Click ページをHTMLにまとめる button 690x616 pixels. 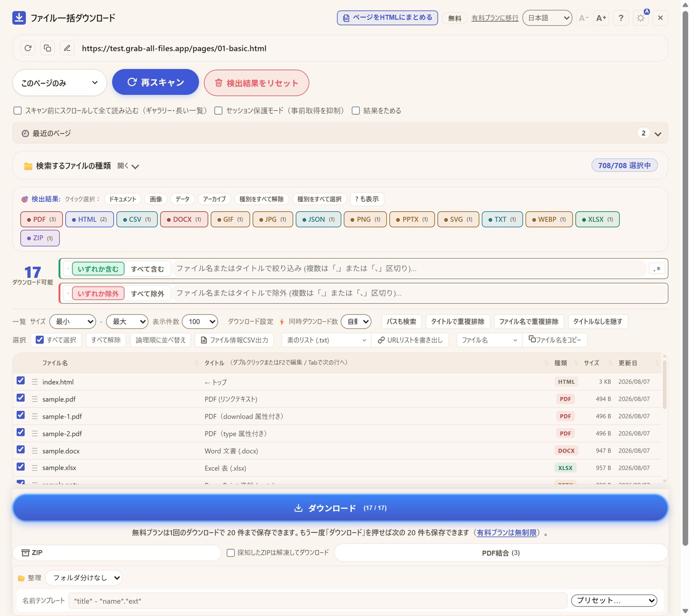tap(387, 18)
